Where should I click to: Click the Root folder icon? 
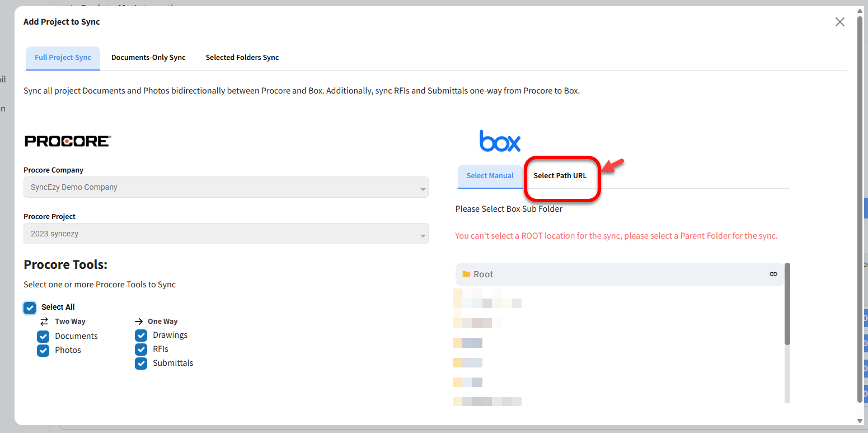[x=466, y=274]
